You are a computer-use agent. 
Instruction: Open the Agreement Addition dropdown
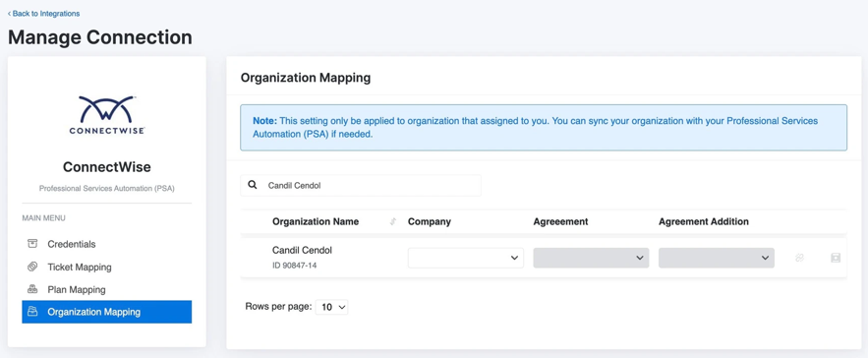coord(717,258)
